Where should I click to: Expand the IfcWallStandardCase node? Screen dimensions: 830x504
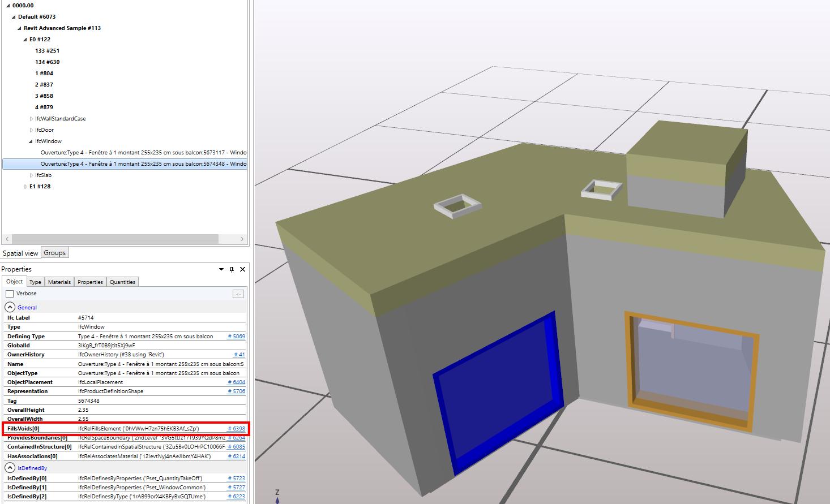(x=31, y=119)
